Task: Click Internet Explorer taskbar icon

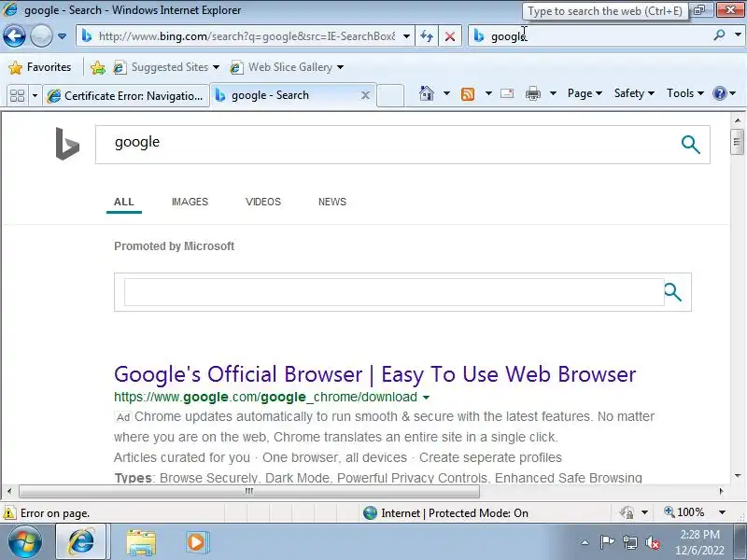Action: point(81,542)
